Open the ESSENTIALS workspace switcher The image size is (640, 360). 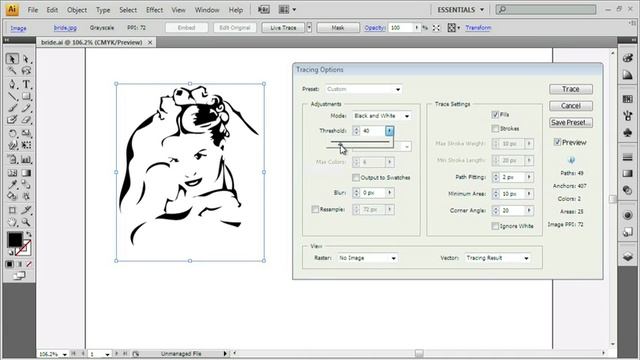(460, 10)
